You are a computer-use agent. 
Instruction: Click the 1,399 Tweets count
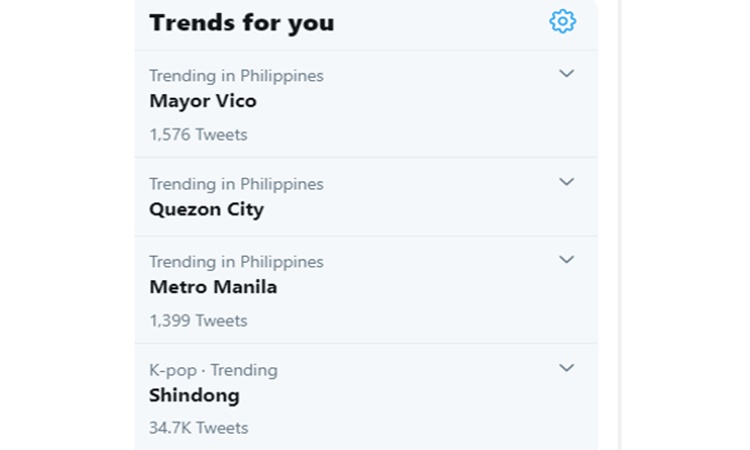coord(199,321)
